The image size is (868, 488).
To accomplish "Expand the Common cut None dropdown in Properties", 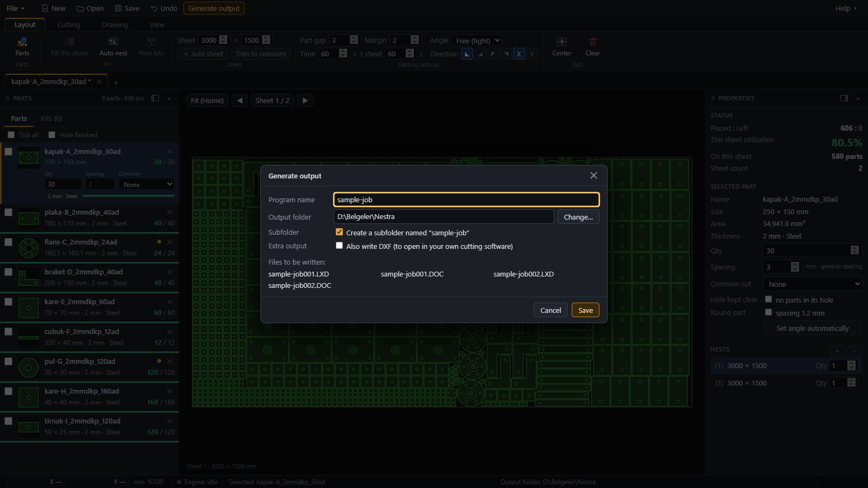I will coord(812,284).
